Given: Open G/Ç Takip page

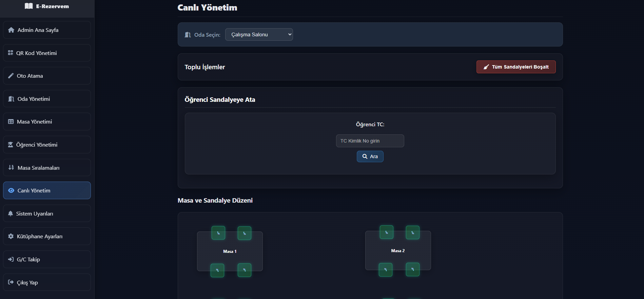Looking at the screenshot, I should tap(47, 259).
